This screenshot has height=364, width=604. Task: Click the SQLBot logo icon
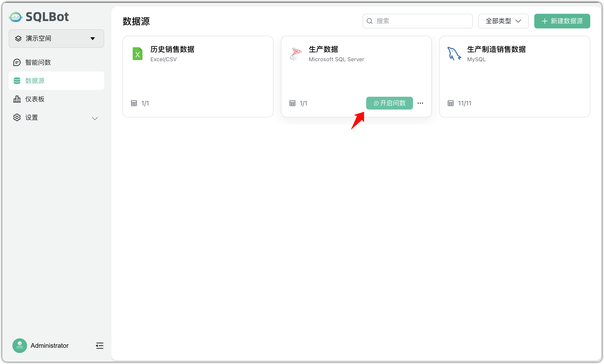pyautogui.click(x=15, y=17)
